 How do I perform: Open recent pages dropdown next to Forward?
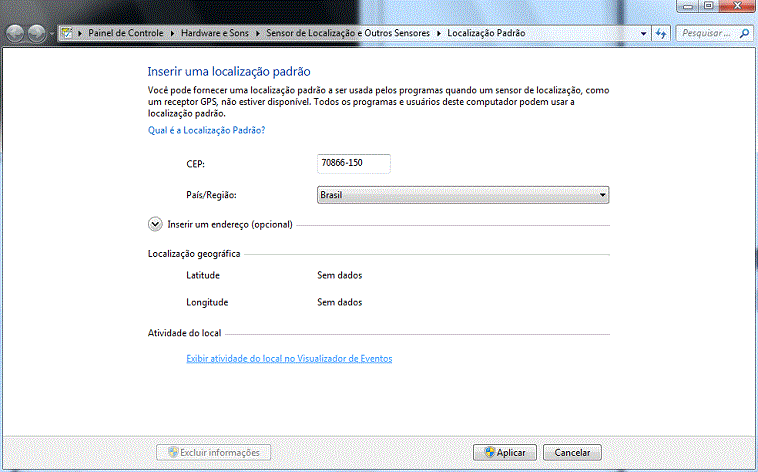(x=52, y=34)
